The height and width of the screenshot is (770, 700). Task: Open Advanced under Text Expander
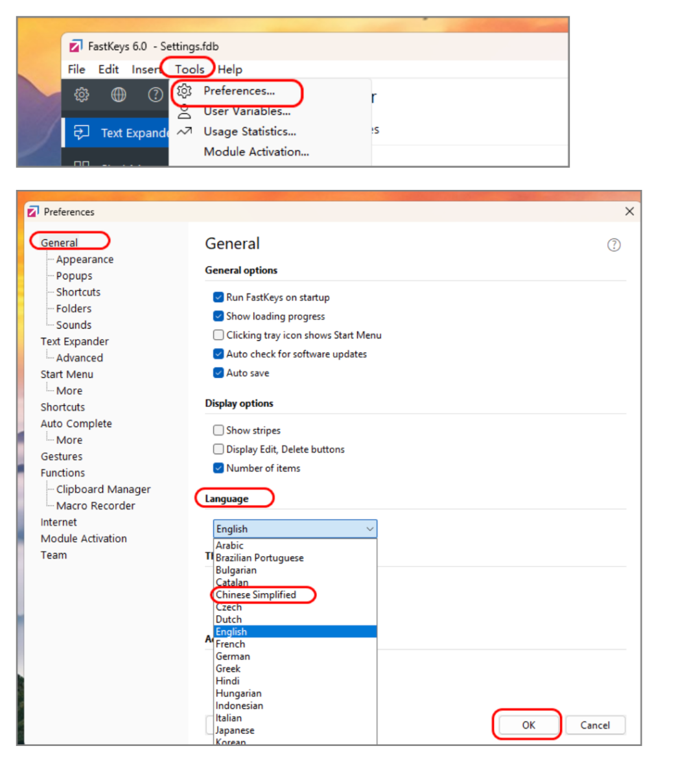[x=80, y=358]
